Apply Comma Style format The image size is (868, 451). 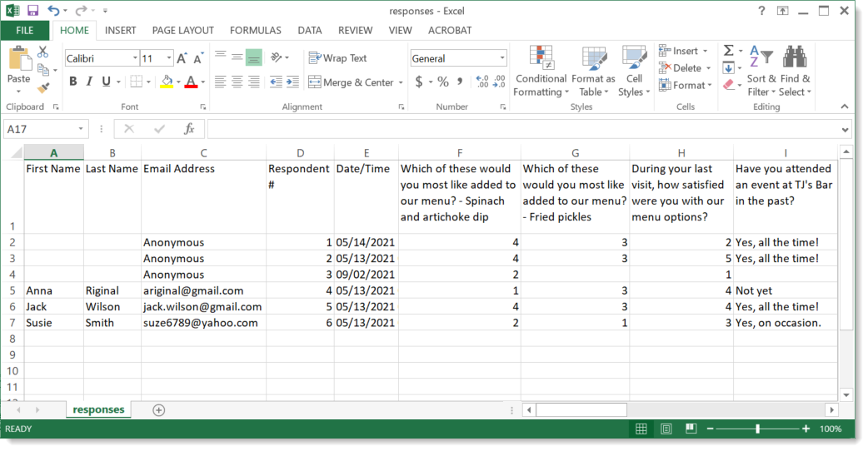coord(460,82)
